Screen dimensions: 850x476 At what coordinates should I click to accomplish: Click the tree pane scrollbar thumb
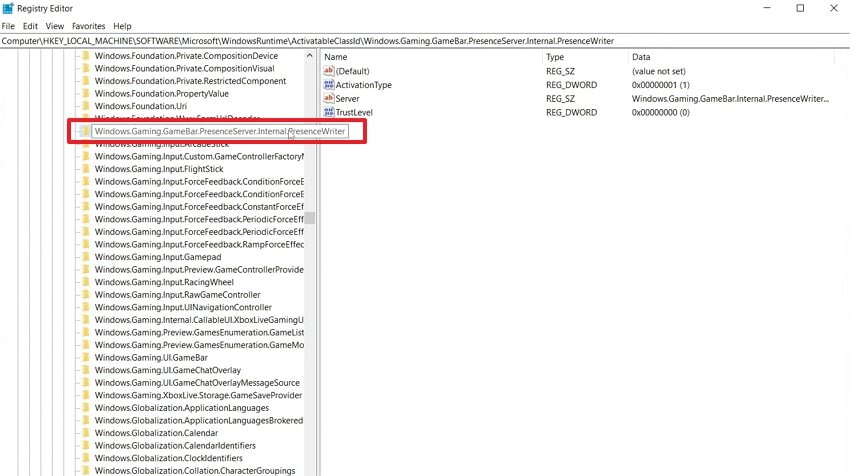310,218
